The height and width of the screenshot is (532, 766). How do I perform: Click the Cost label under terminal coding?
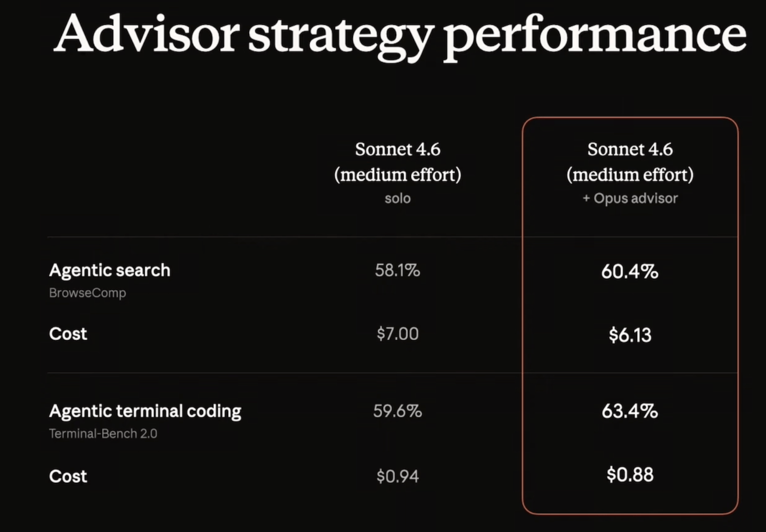click(68, 476)
